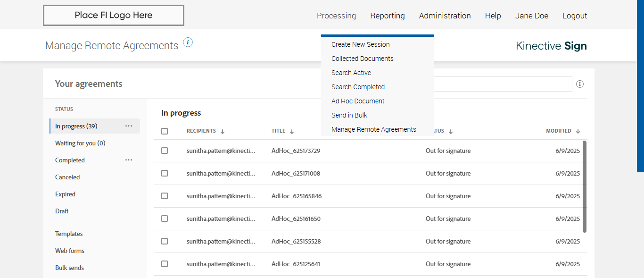
Task: Click info icon beside Manage Remote Agreements title
Action: click(188, 42)
